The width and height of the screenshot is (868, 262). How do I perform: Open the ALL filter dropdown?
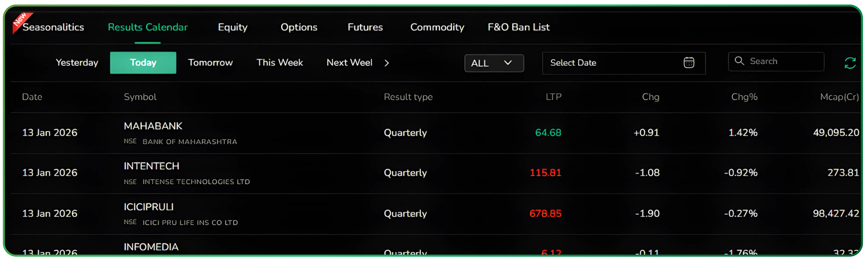(x=494, y=63)
